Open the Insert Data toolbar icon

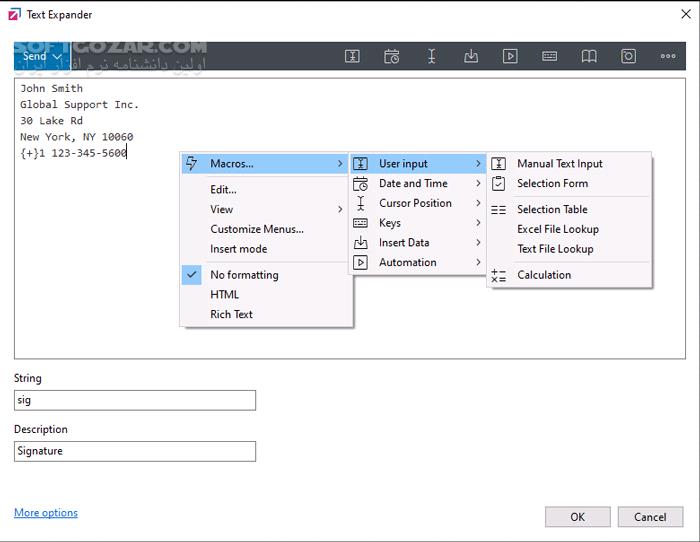point(471,56)
